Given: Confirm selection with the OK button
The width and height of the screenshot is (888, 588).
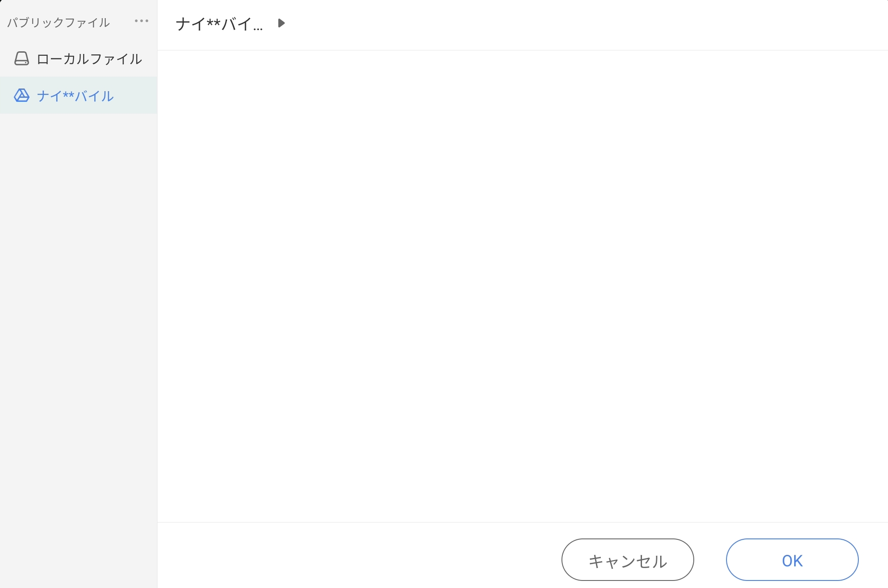Looking at the screenshot, I should pyautogui.click(x=792, y=560).
